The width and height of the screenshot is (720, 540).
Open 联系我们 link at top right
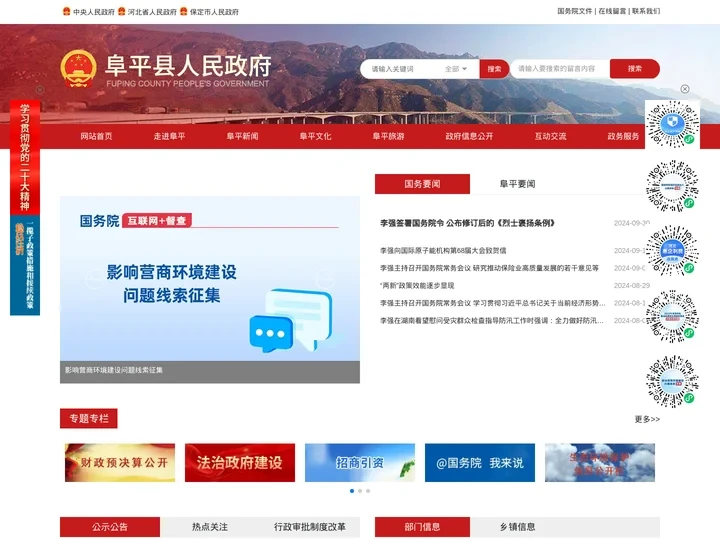pos(646,11)
